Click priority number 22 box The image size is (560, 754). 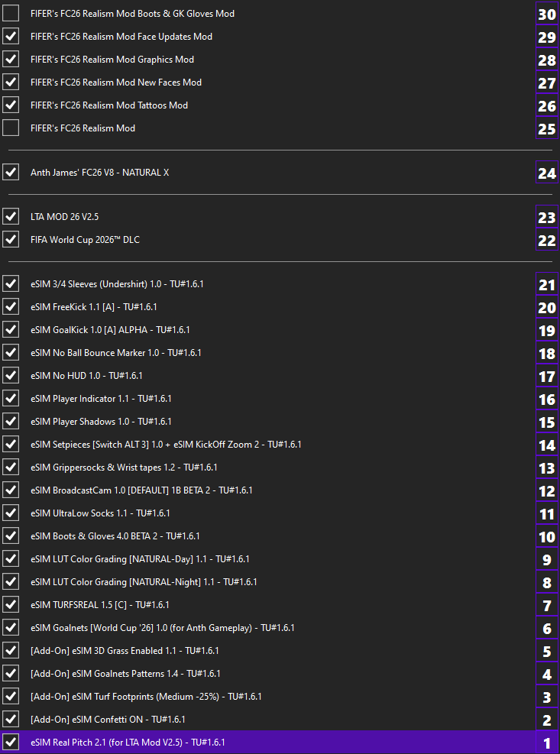coord(547,239)
